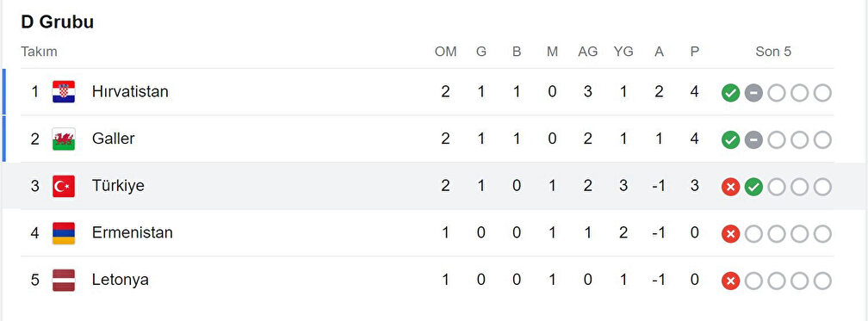Click the D Grubu heading
Screen dimensions: 868x321
pyautogui.click(x=58, y=22)
